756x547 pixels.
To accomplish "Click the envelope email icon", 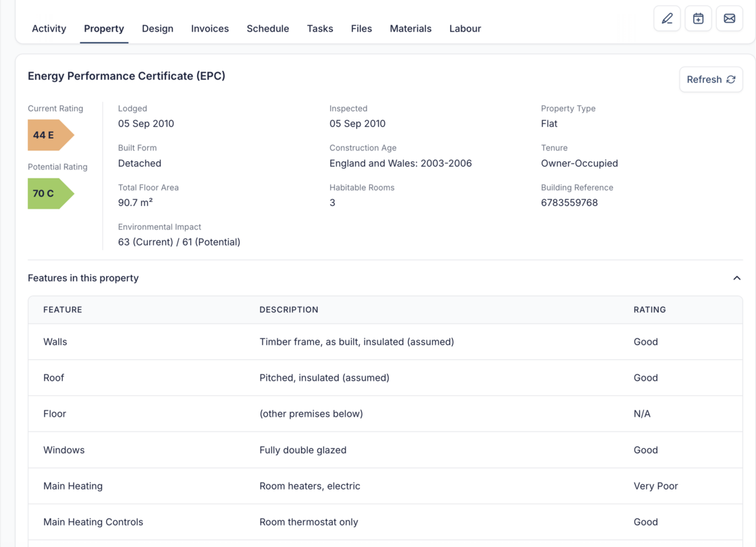I will [729, 19].
